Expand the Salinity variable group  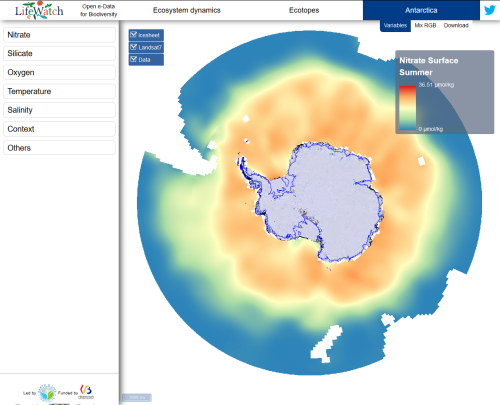59,110
